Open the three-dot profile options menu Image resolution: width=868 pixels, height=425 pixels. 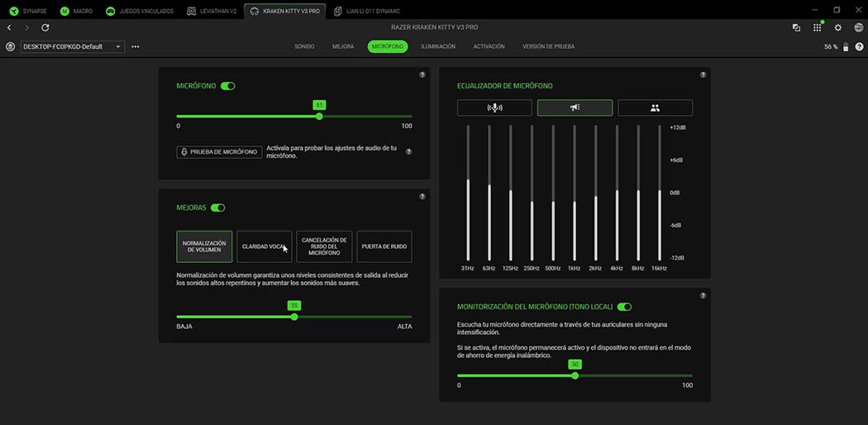(135, 47)
